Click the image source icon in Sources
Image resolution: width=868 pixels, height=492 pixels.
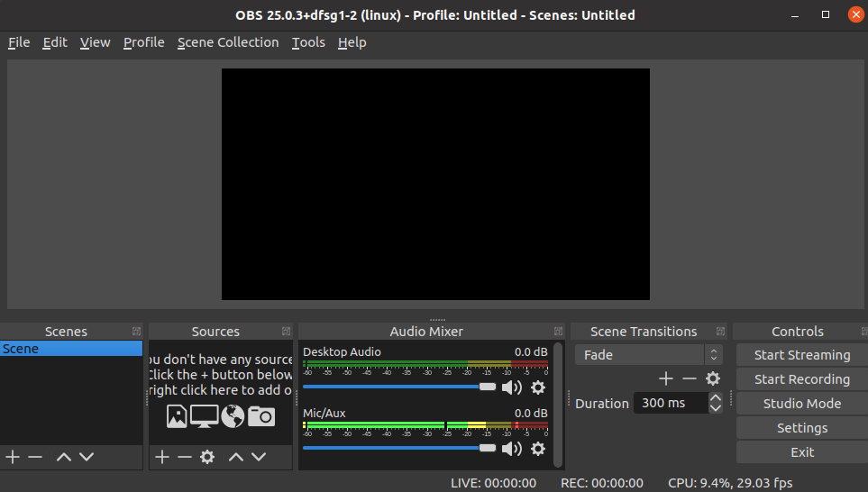point(177,416)
